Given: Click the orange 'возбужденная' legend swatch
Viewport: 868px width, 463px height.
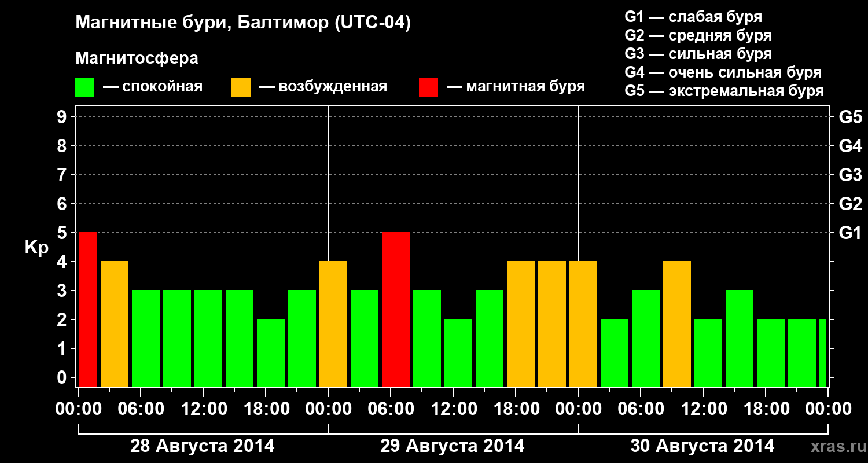Looking at the screenshot, I should pyautogui.click(x=241, y=87).
